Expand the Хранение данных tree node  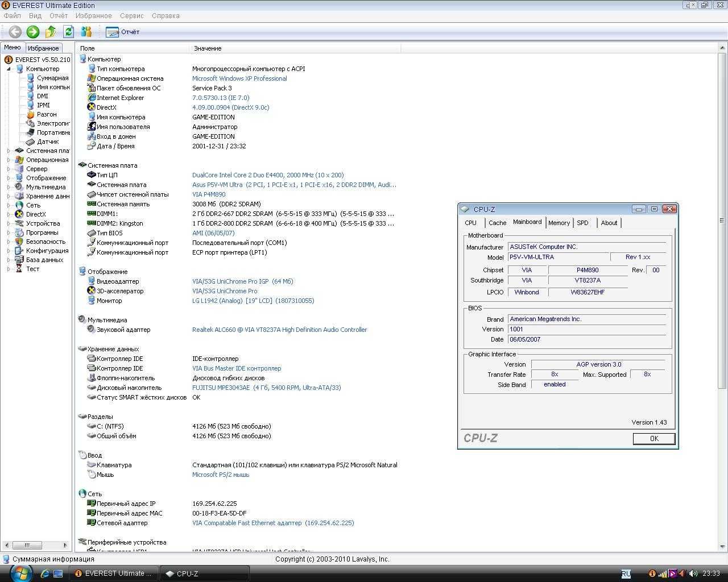click(9, 196)
